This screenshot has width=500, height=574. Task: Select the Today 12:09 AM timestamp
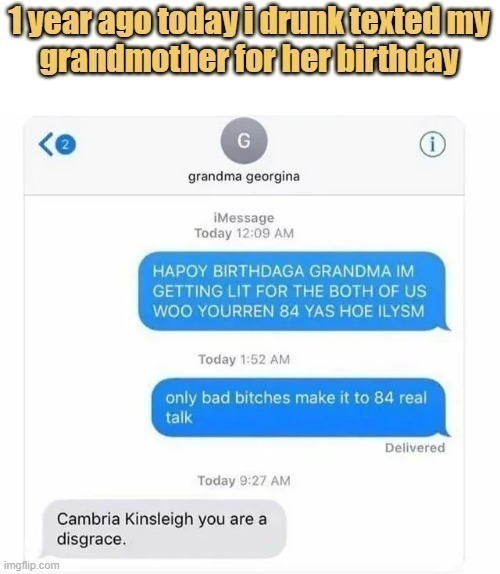[x=244, y=233]
